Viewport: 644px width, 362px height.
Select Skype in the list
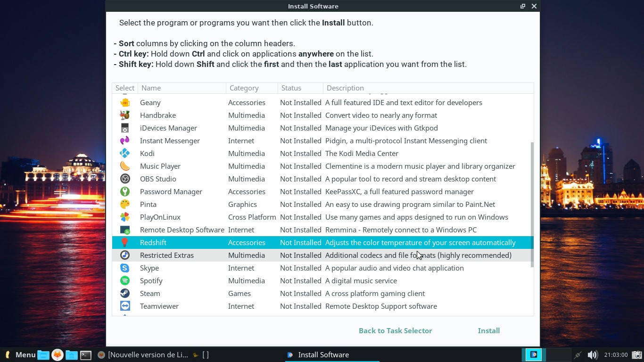click(x=149, y=268)
